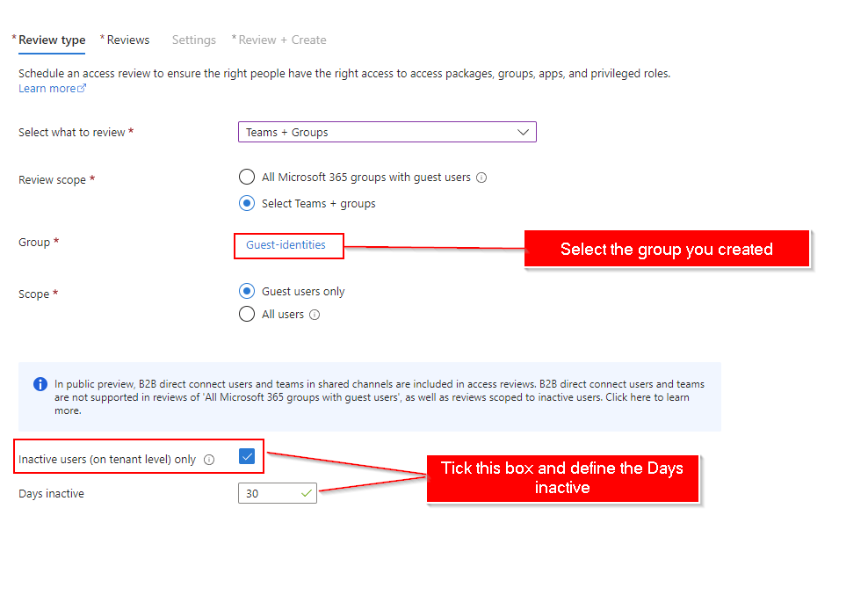Click external link icon after Learn more
868x610 pixels.
(83, 89)
